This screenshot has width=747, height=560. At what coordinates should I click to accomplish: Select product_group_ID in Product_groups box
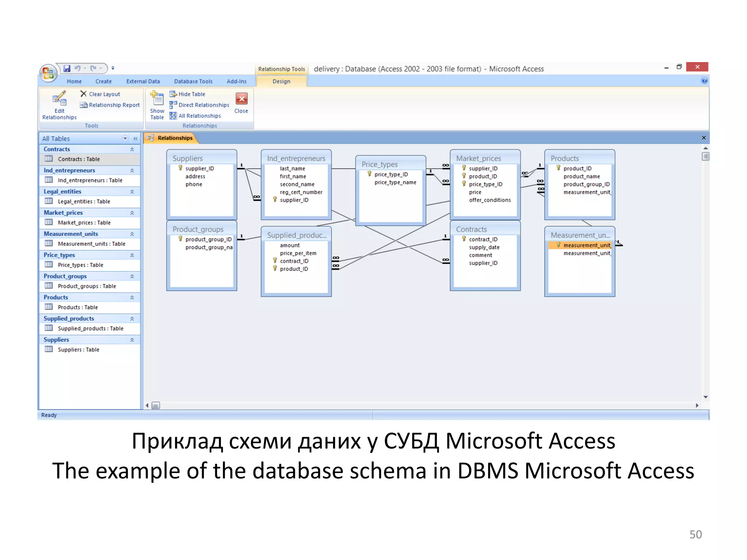click(x=208, y=239)
